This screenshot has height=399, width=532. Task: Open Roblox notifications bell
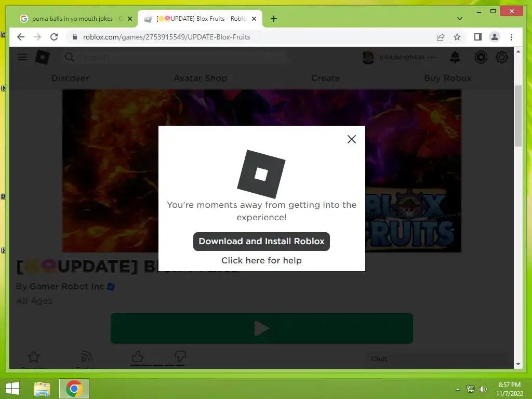pyautogui.click(x=455, y=57)
